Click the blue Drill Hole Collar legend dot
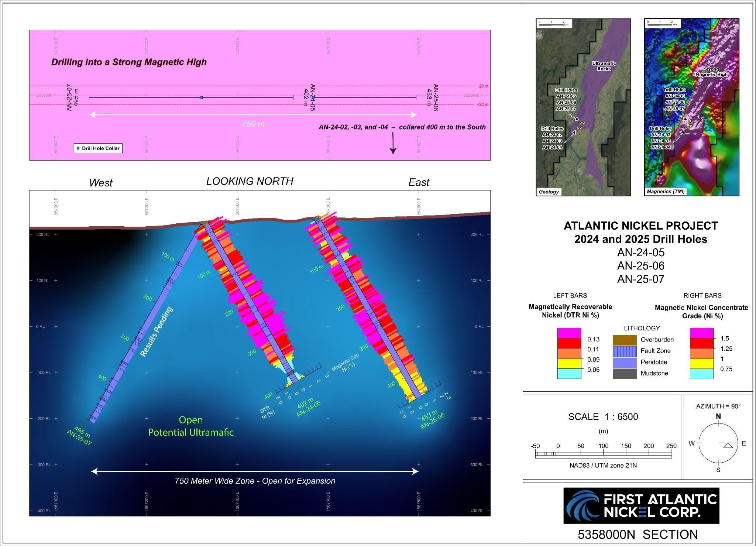 [78, 148]
